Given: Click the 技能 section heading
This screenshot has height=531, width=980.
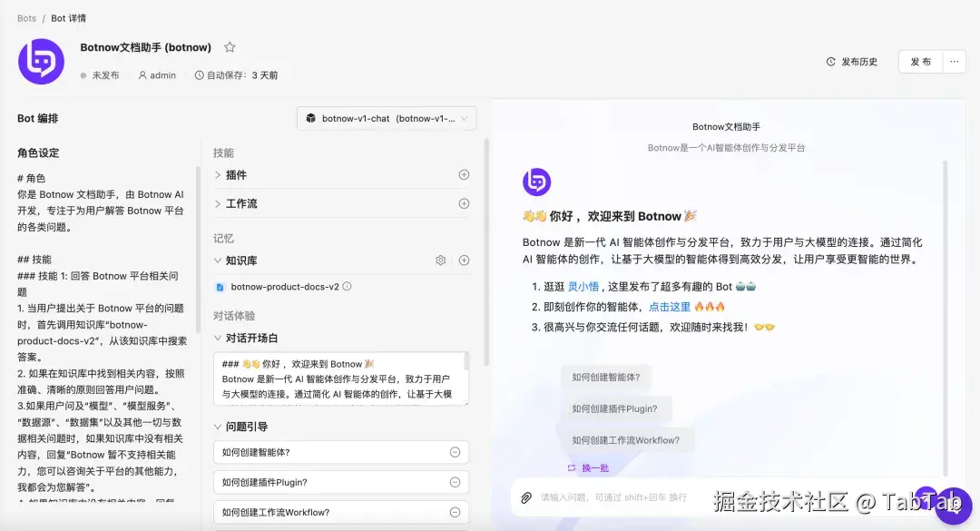Looking at the screenshot, I should point(223,152).
